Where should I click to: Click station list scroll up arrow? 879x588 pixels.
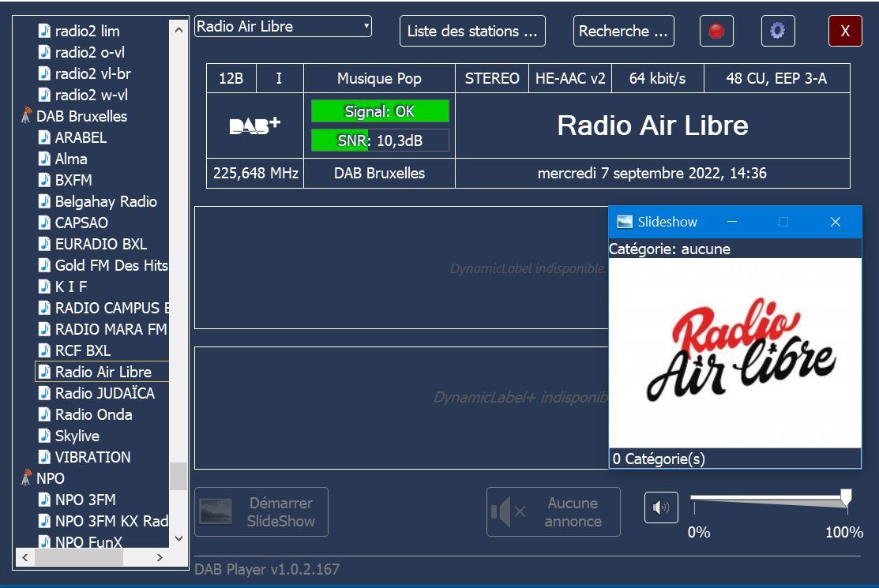[178, 29]
